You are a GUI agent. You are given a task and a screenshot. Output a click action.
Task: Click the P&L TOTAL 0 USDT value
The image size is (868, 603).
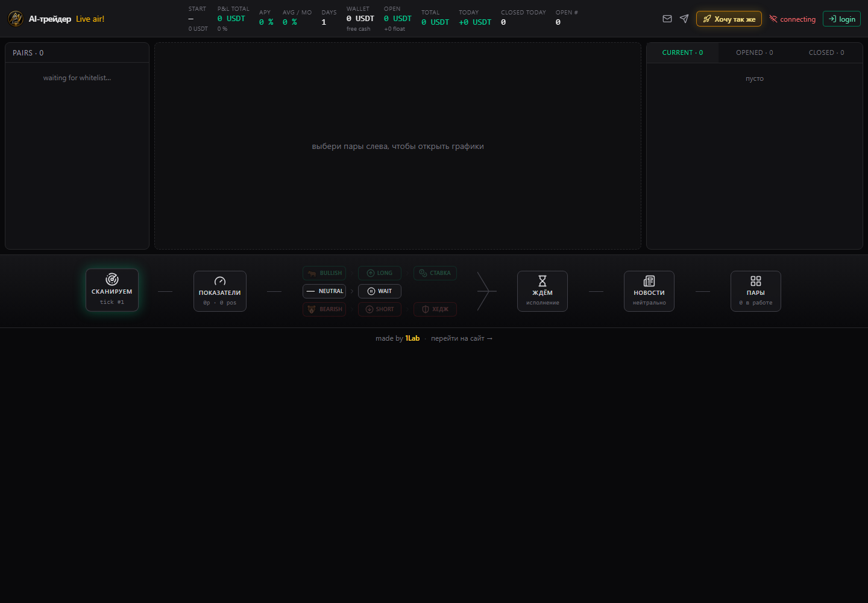[231, 19]
